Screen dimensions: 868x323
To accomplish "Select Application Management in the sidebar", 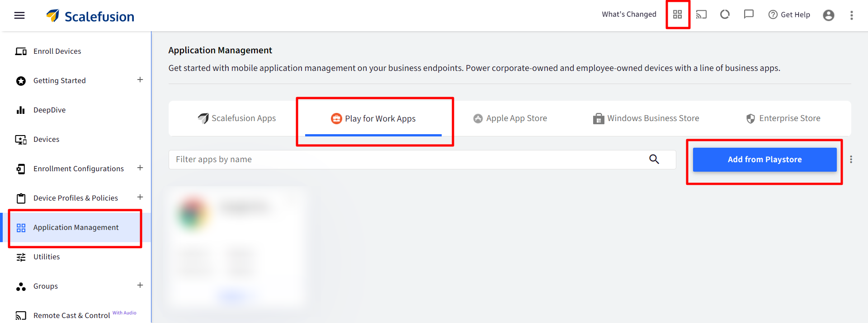I will click(x=75, y=227).
